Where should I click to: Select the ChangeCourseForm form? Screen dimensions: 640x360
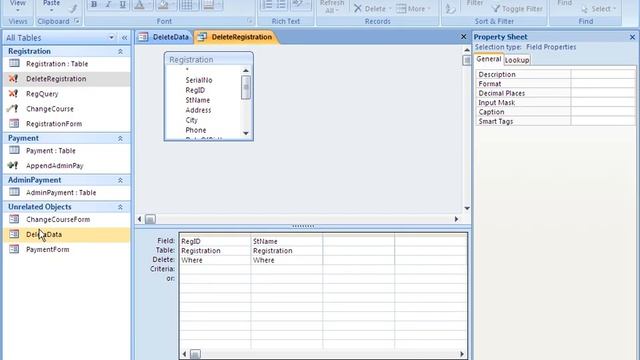pos(58,220)
